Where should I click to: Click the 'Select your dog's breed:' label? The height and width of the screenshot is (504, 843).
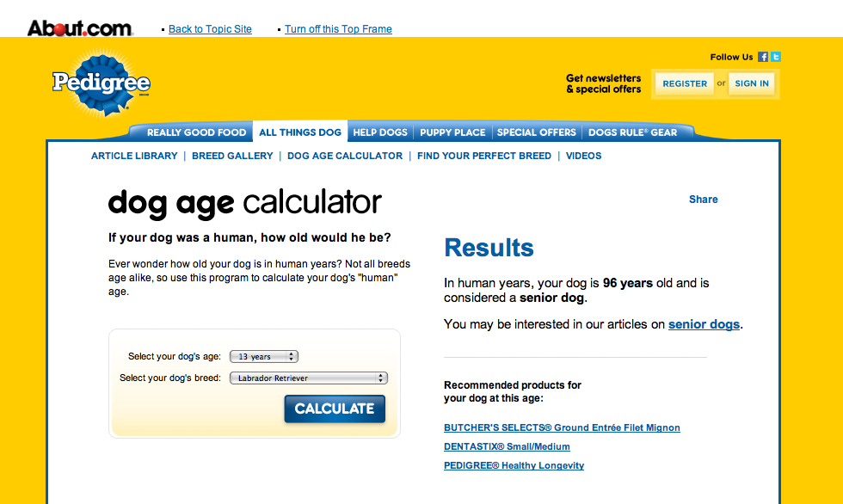tap(170, 378)
